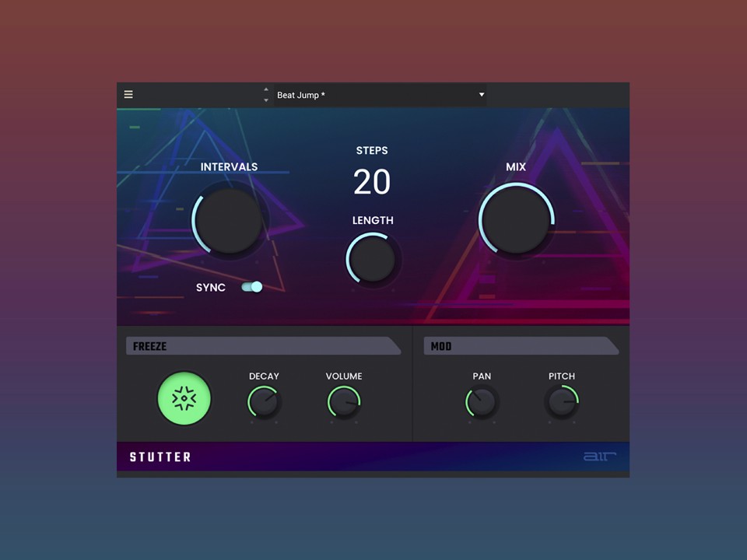The height and width of the screenshot is (560, 747).
Task: Click the SYNC label text
Action: (x=211, y=287)
